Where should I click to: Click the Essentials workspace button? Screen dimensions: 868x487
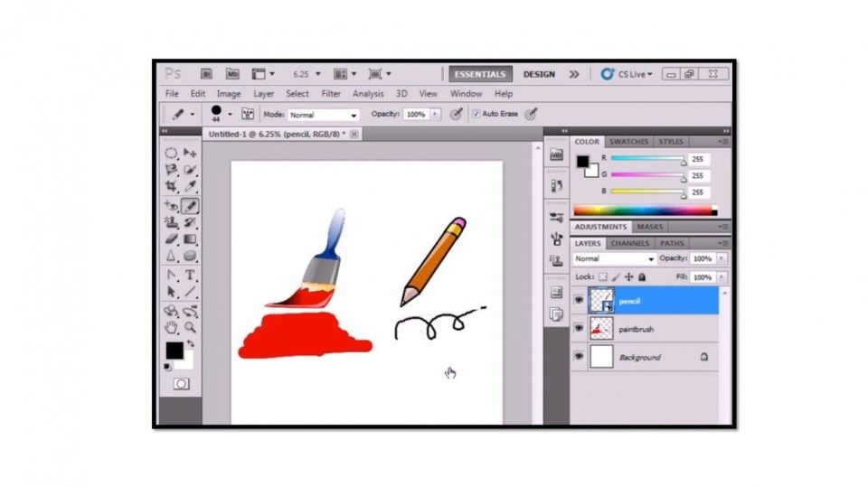(480, 74)
